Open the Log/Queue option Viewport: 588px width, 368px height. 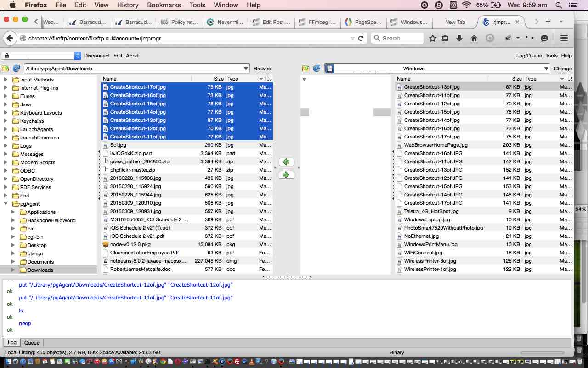click(529, 56)
